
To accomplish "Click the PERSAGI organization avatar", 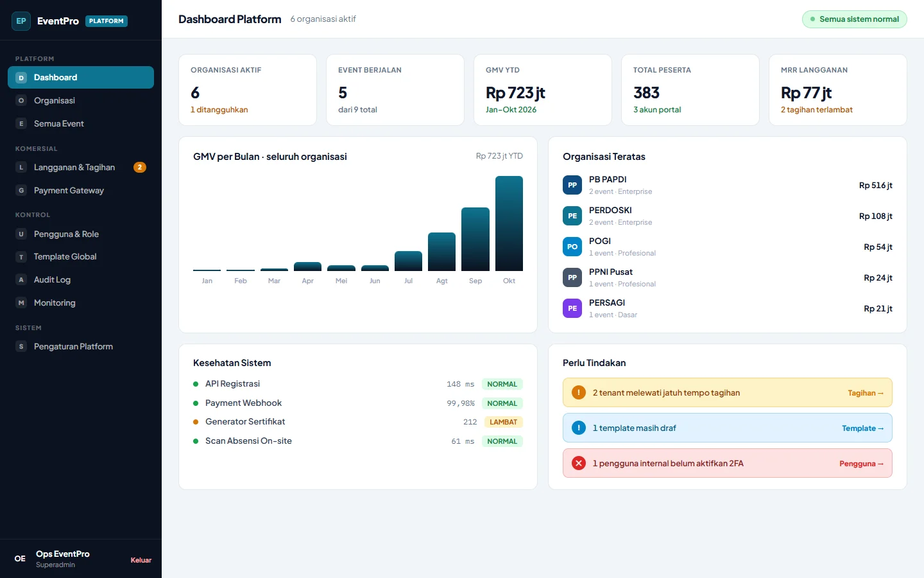I will (572, 308).
